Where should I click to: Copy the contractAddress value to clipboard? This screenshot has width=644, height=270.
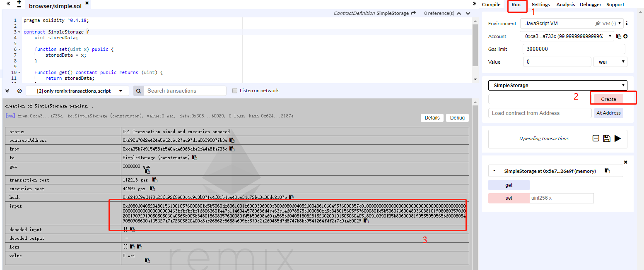(x=232, y=140)
